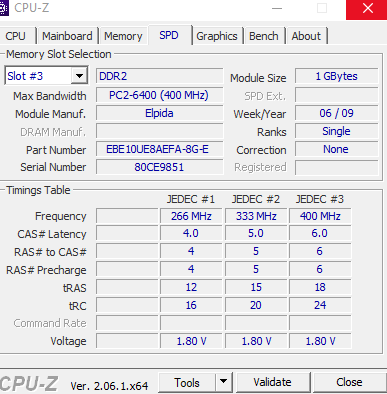Click the Close button at bottom
The image size is (387, 394).
349,382
